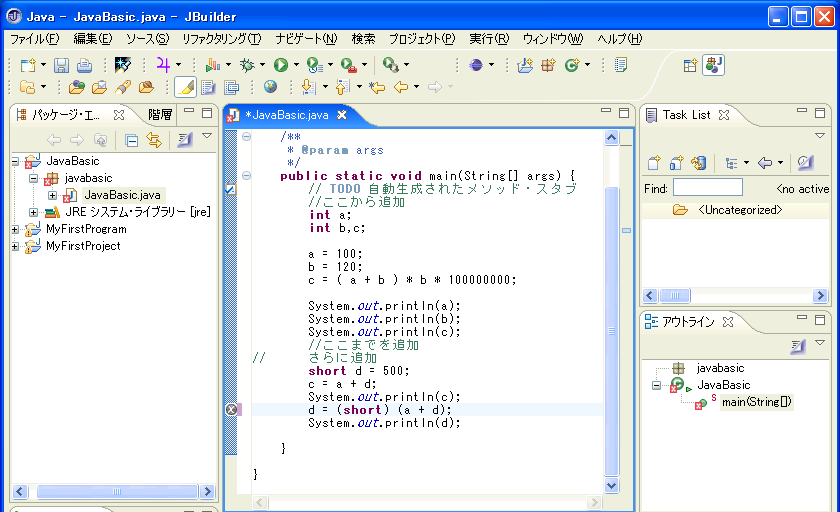840x512 pixels.
Task: Select the Uncategorized task category
Action: (x=739, y=210)
